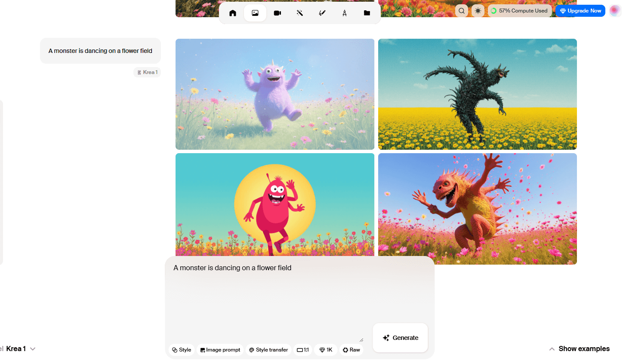Click the Upgrade Now button
This screenshot has height=364, width=629.
(580, 11)
